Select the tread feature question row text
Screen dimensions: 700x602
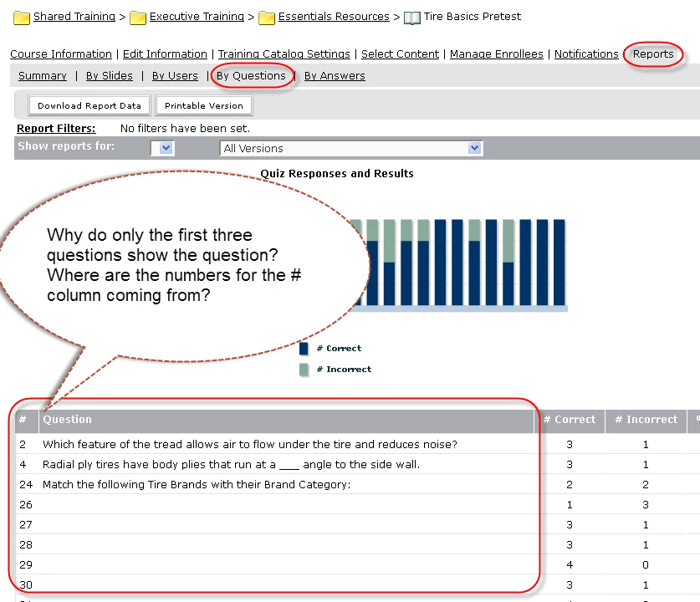tap(250, 445)
